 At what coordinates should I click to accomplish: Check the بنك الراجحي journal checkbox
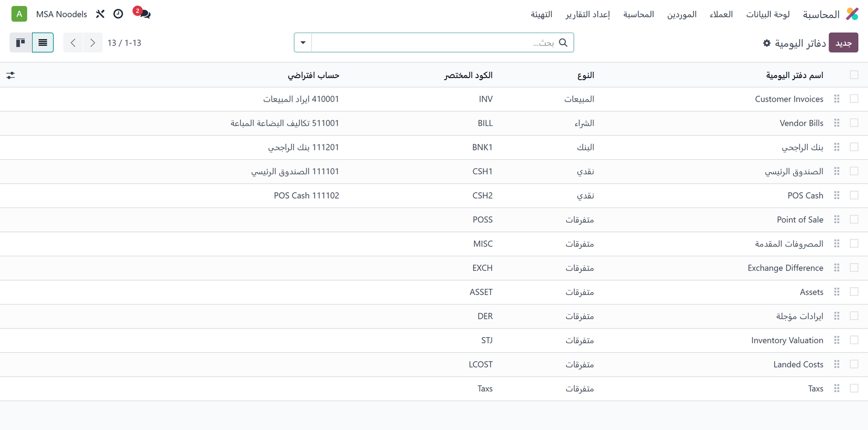pos(854,147)
